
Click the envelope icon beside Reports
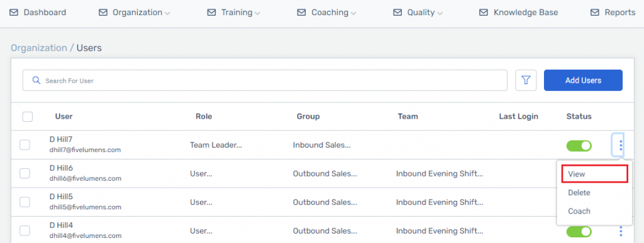pos(595,13)
